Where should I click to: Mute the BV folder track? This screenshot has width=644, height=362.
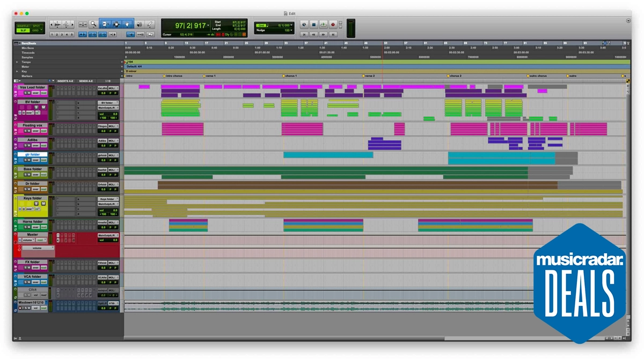tap(43, 107)
